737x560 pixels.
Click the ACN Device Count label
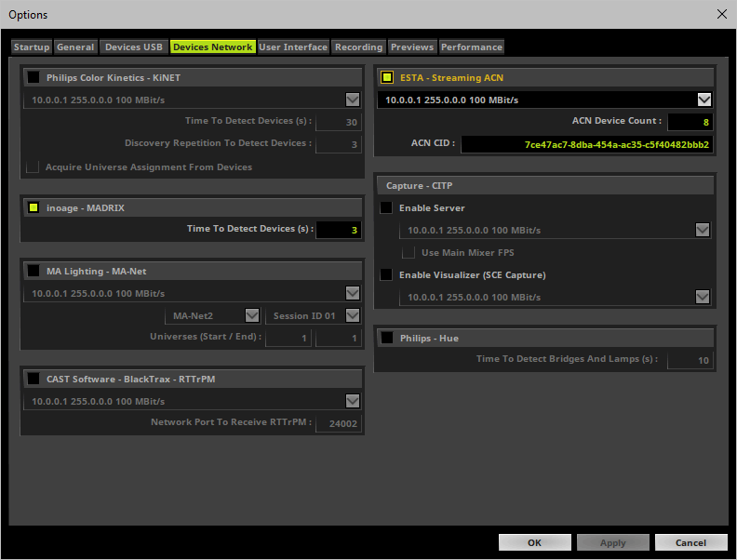pos(617,121)
